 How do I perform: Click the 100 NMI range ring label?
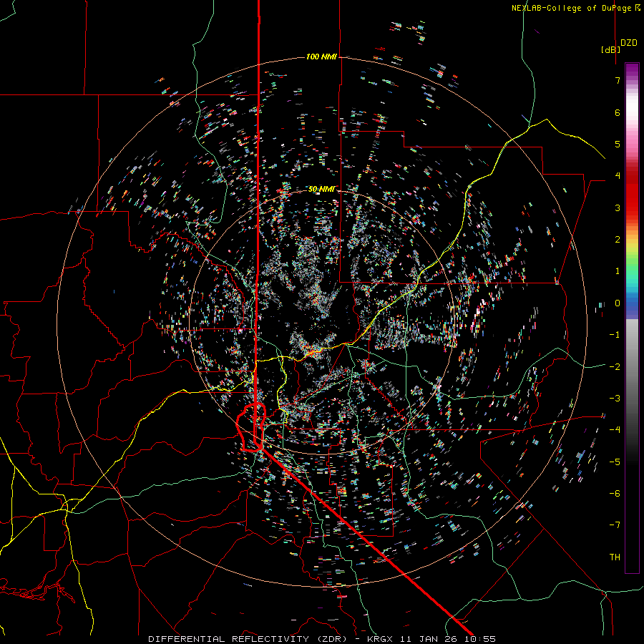coord(321,57)
